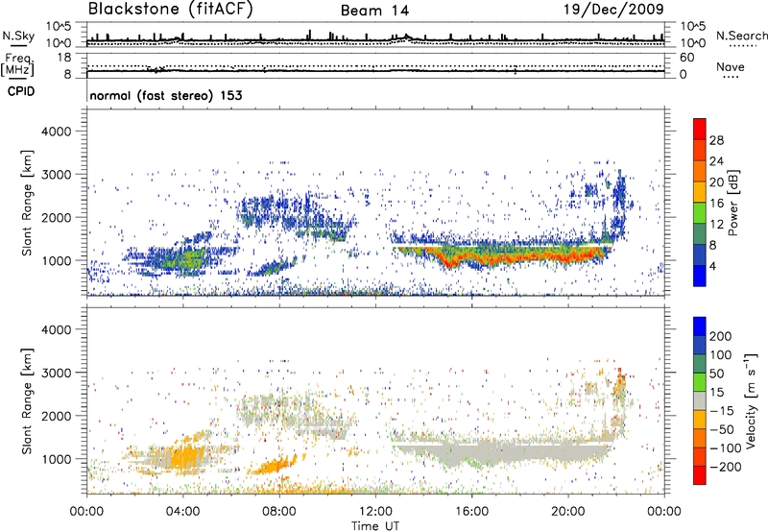Viewport: 768px width, 532px height.
Task: Select the "20:00" time tick label
Action: 568,512
